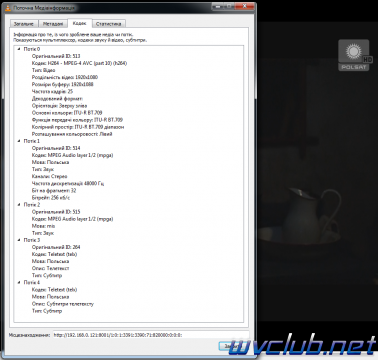Click the media location URL field
The width and height of the screenshot is (378, 360).
(x=151, y=335)
